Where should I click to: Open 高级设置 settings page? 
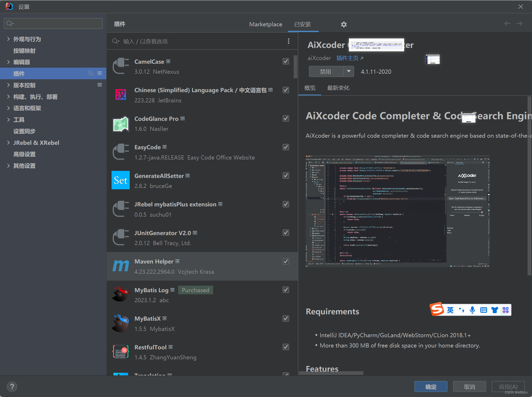[24, 154]
